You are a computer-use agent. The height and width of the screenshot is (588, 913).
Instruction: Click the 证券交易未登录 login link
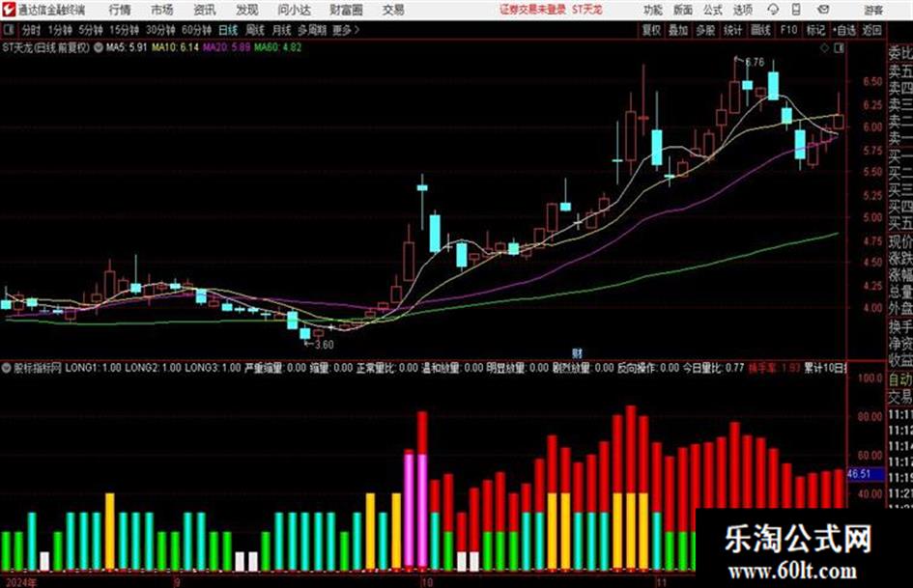click(532, 10)
